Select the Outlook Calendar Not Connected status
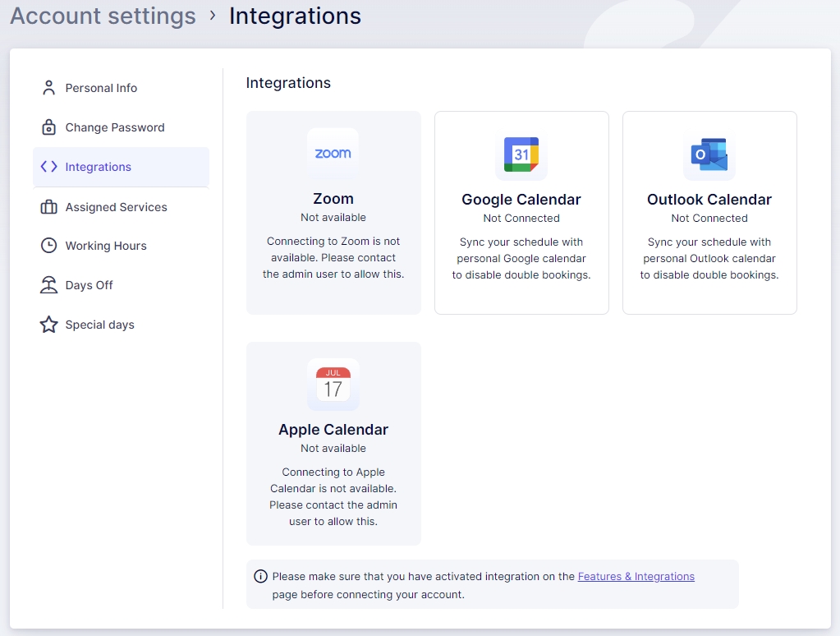This screenshot has height=636, width=840. (709, 218)
